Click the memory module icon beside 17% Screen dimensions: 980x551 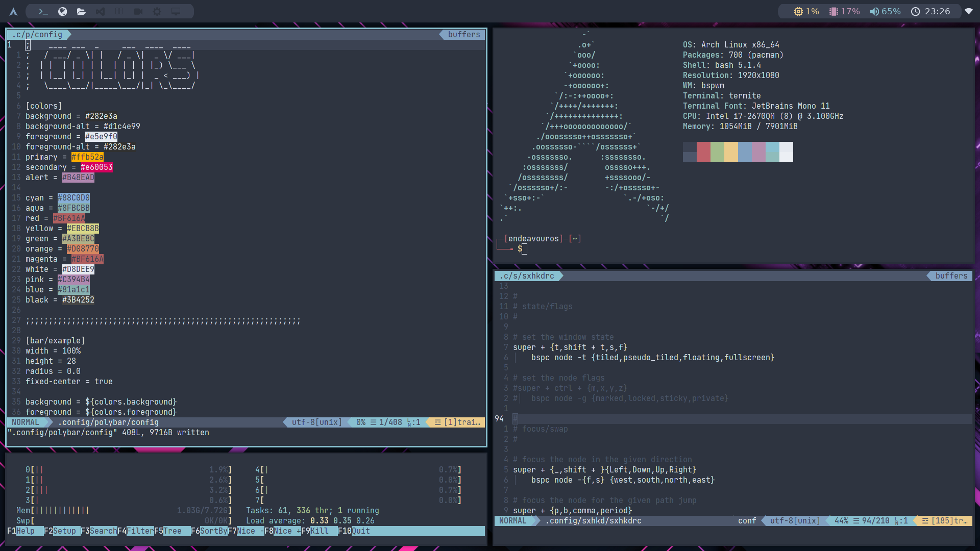[834, 11]
